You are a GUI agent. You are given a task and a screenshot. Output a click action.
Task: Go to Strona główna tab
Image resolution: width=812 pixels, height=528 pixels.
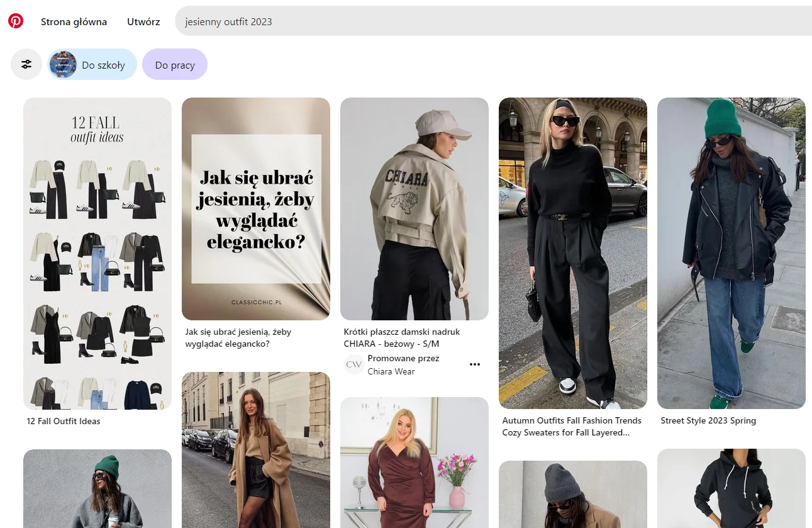coord(74,21)
